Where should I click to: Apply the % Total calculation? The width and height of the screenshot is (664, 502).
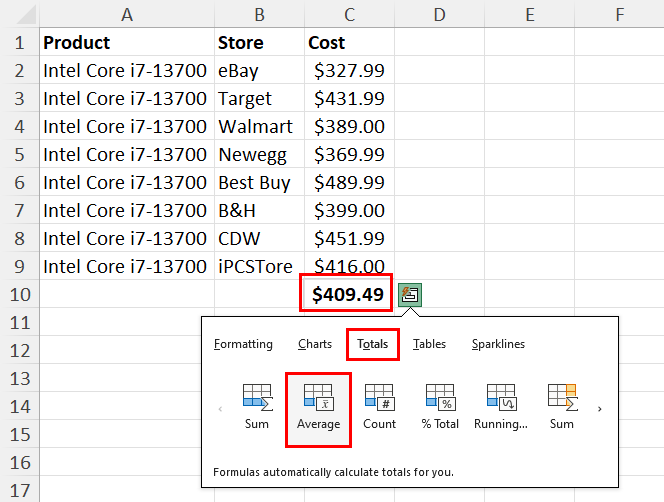(440, 407)
